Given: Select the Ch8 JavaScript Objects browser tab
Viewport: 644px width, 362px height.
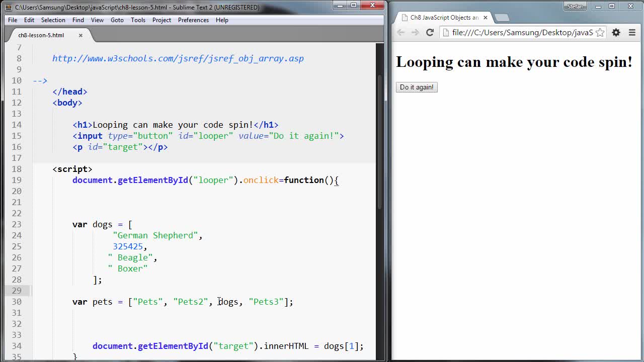Looking at the screenshot, I should click(x=444, y=18).
